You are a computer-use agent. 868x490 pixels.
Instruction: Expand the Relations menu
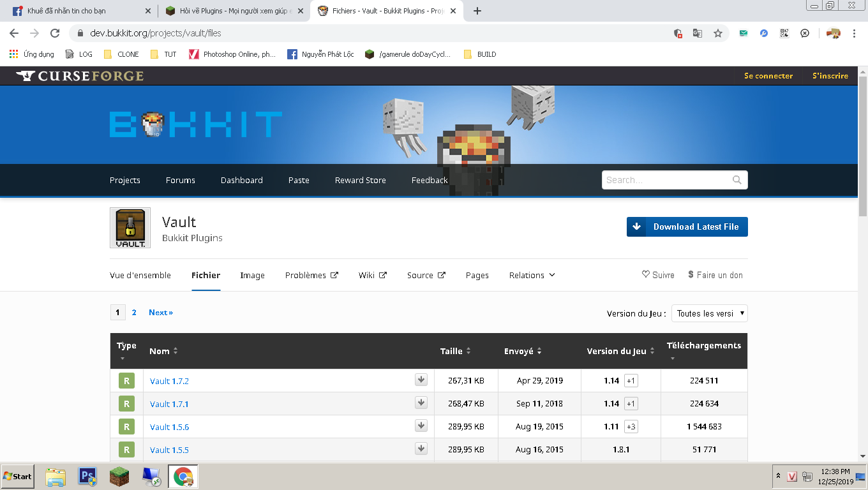(x=532, y=275)
